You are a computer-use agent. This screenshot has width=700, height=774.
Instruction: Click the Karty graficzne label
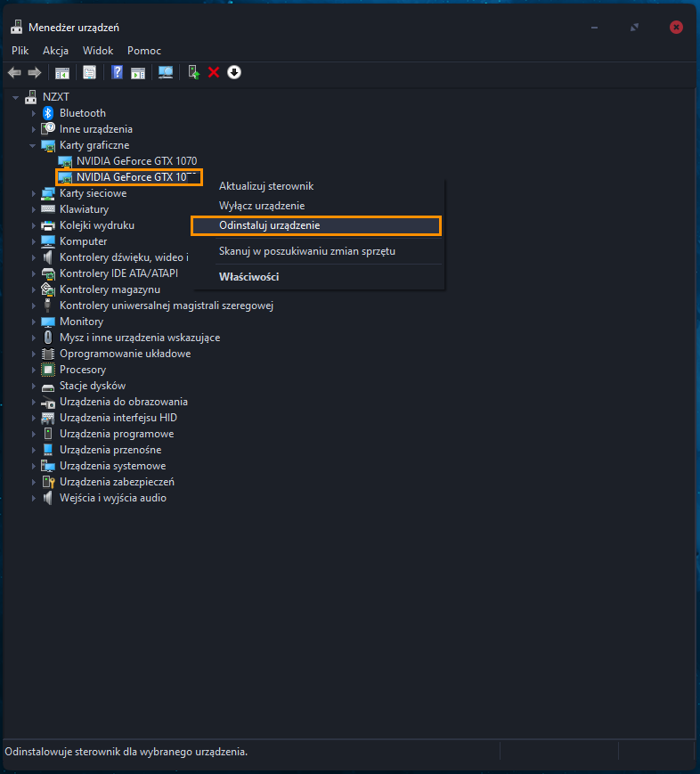coord(94,145)
